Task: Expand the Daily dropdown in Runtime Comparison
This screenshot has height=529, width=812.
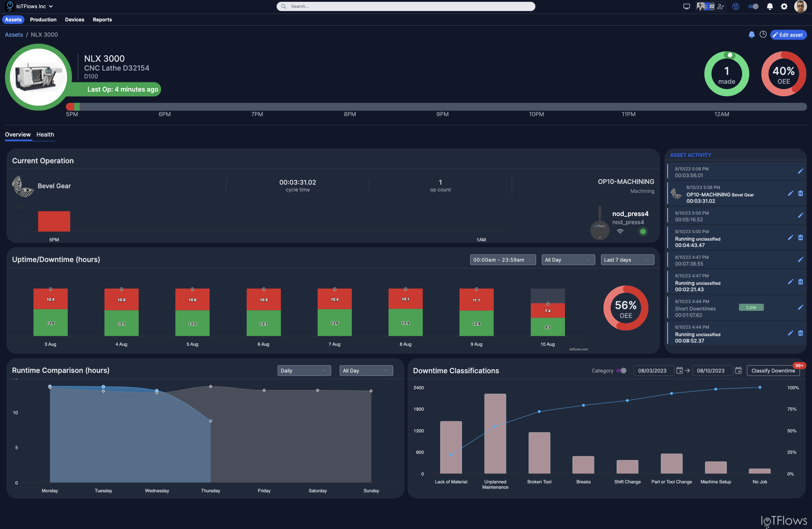Action: point(304,371)
